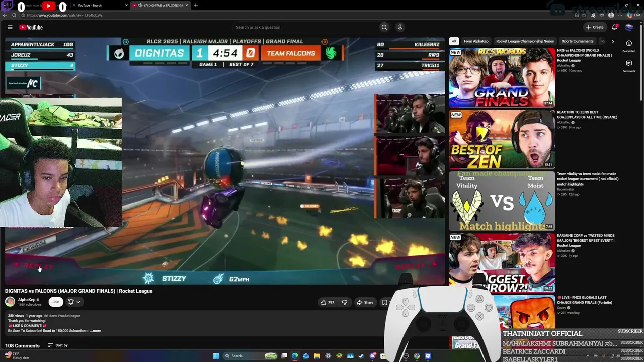
Task: Click the browser address bar URL
Action: (x=65, y=15)
